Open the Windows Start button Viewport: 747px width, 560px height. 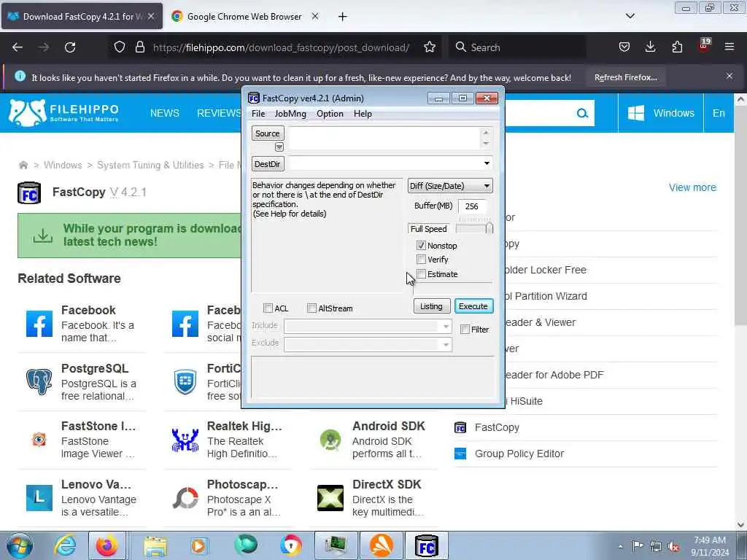click(19, 545)
